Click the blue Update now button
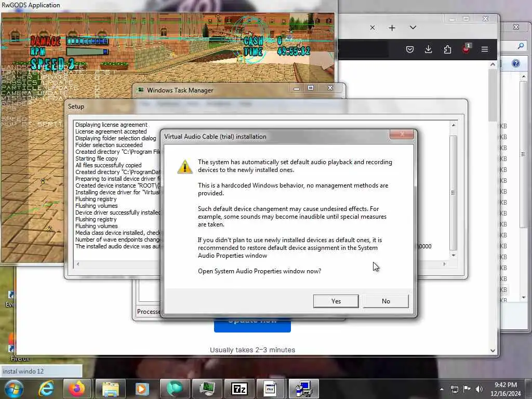 tap(252, 324)
